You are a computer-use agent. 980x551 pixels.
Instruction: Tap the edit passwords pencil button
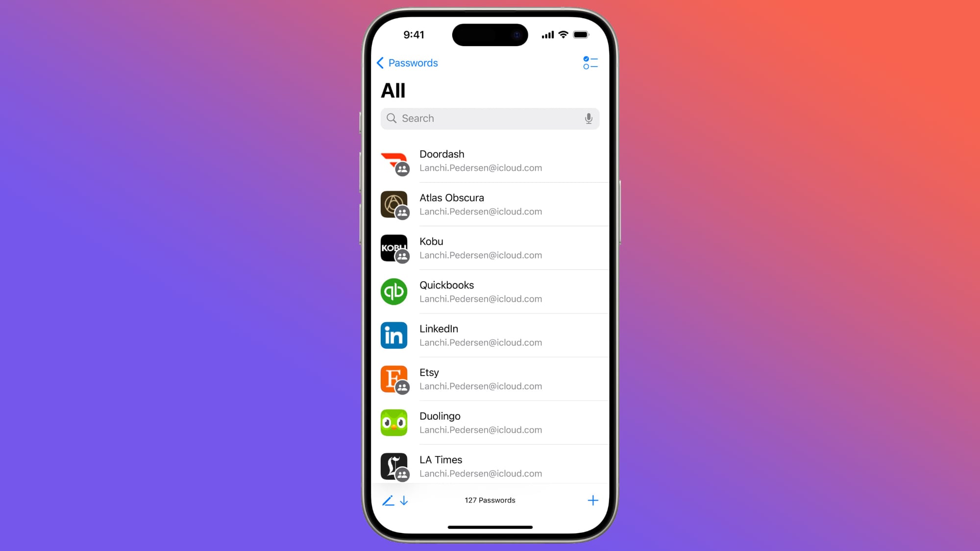[x=389, y=500]
